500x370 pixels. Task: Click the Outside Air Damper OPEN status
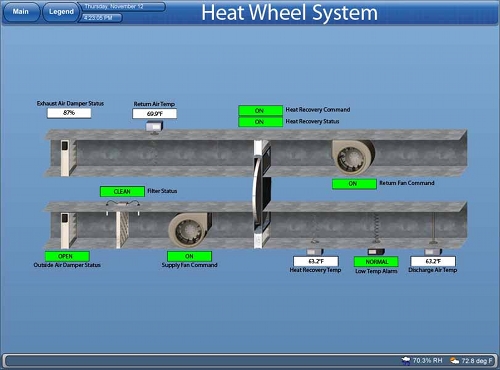[x=67, y=256]
